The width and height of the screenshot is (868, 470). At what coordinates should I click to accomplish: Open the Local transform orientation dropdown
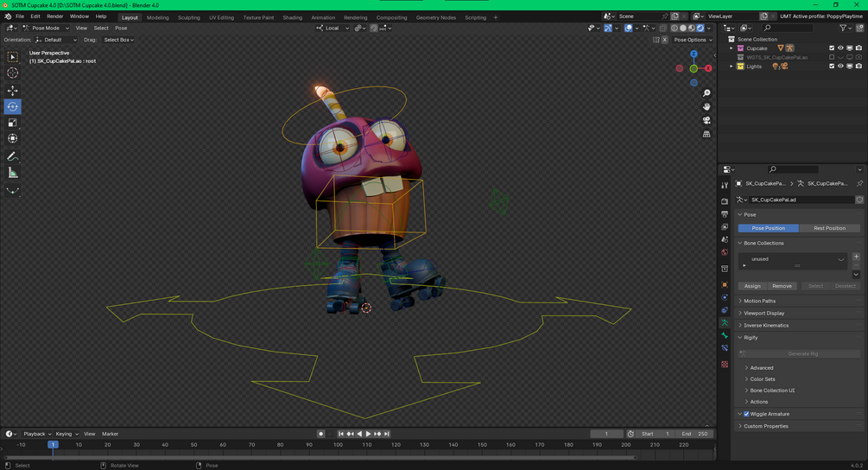point(333,28)
